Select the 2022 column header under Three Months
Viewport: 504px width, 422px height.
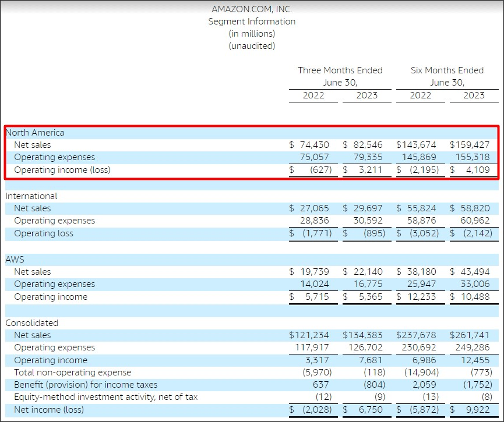click(x=313, y=95)
